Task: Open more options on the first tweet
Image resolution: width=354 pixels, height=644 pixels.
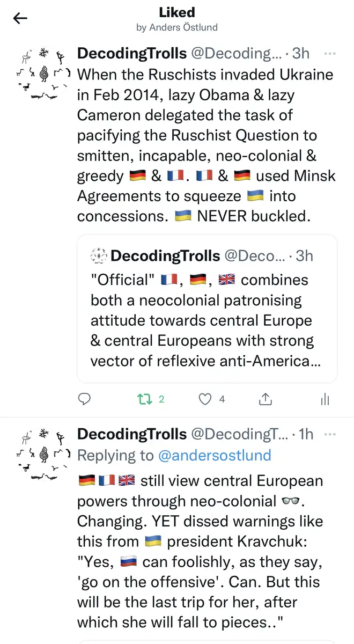Action: tap(330, 53)
